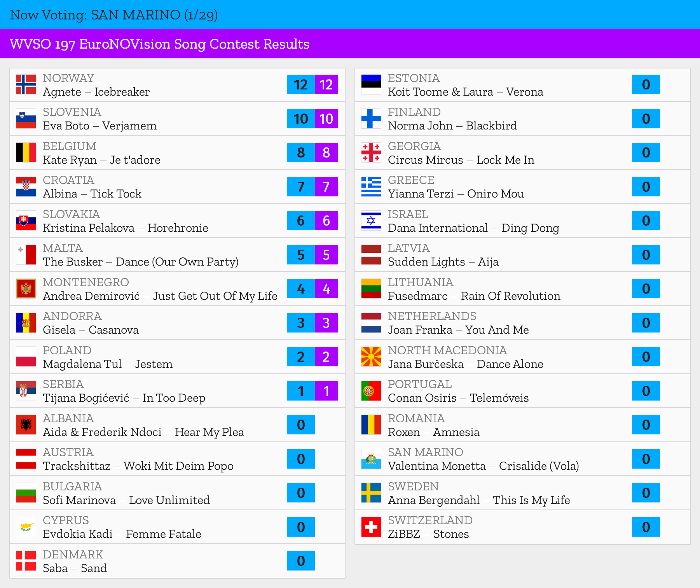700x588 pixels.
Task: Click Malta's blue total score 5
Action: point(301,255)
